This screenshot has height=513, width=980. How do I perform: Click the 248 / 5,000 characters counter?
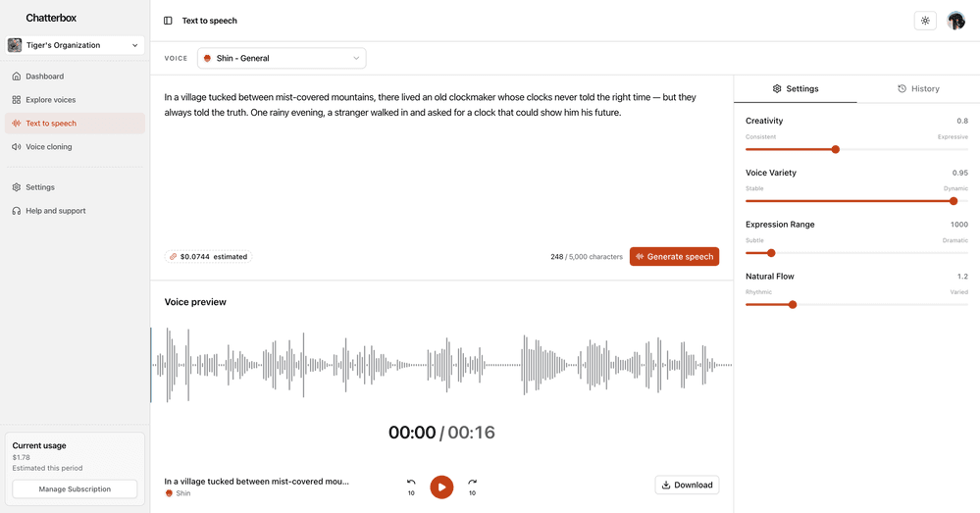[587, 257]
